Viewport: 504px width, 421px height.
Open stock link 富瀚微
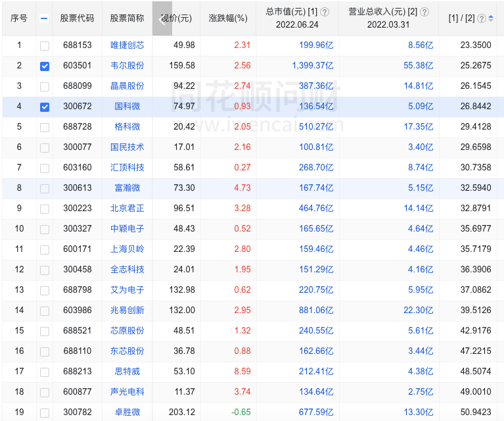tap(127, 187)
